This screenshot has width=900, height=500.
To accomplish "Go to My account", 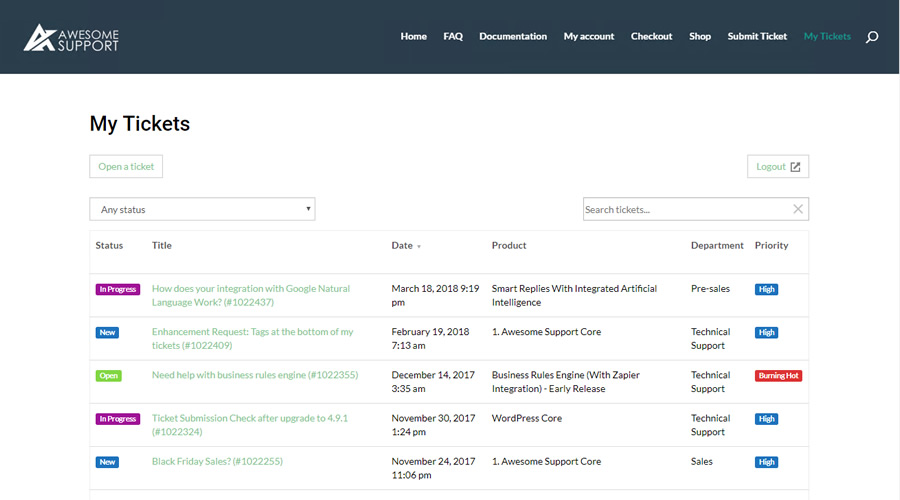I will 589,36.
